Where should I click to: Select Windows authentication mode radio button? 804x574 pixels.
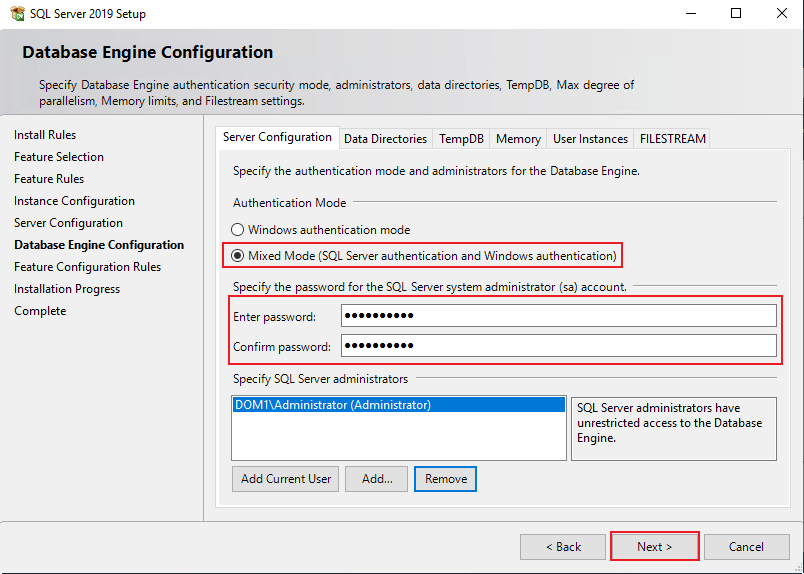click(x=237, y=229)
